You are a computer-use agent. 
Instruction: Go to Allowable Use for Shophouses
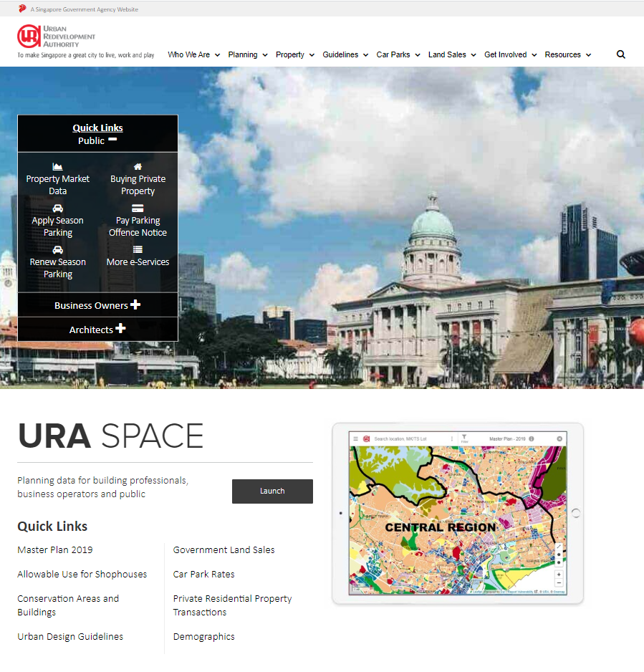tap(82, 575)
